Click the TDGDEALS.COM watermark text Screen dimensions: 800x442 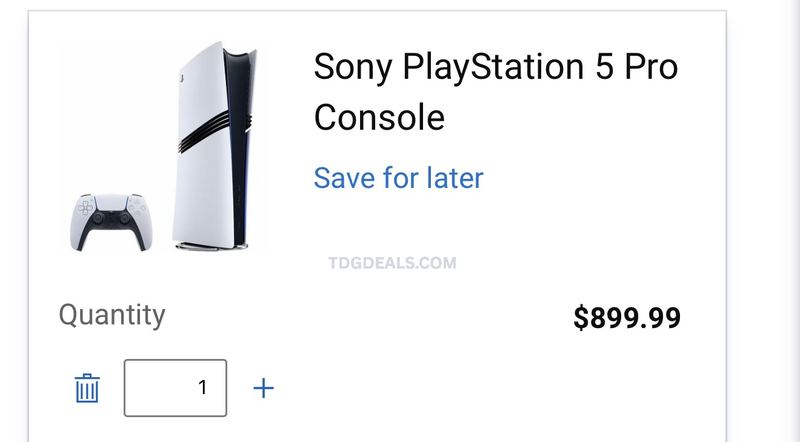(392, 263)
